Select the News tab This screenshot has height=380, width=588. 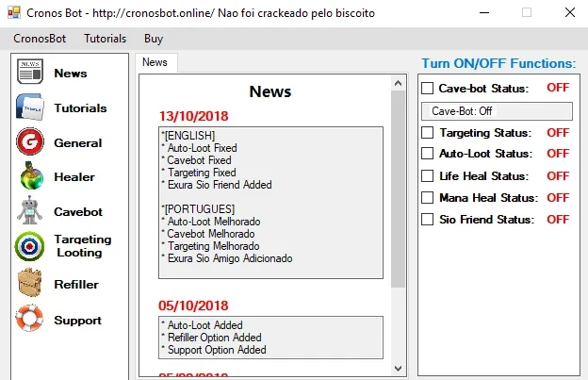[155, 62]
